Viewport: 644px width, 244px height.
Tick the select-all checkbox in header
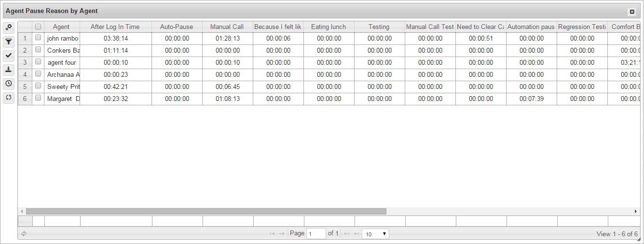(38, 27)
